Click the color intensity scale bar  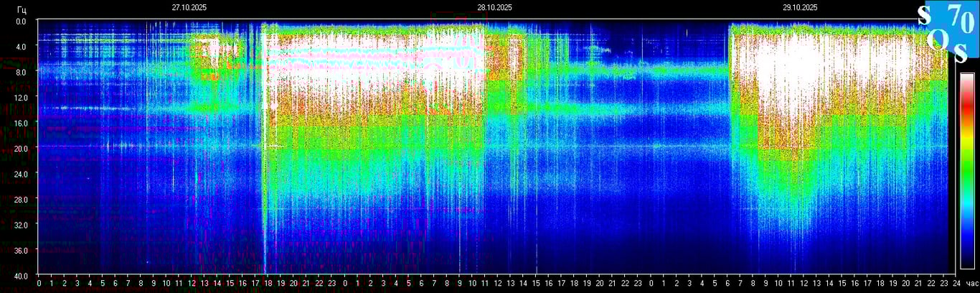coord(967,170)
